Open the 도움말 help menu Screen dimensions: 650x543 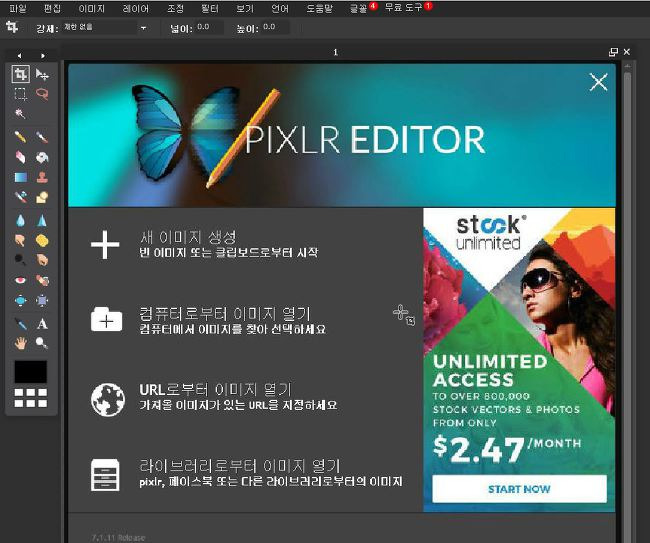tap(319, 8)
